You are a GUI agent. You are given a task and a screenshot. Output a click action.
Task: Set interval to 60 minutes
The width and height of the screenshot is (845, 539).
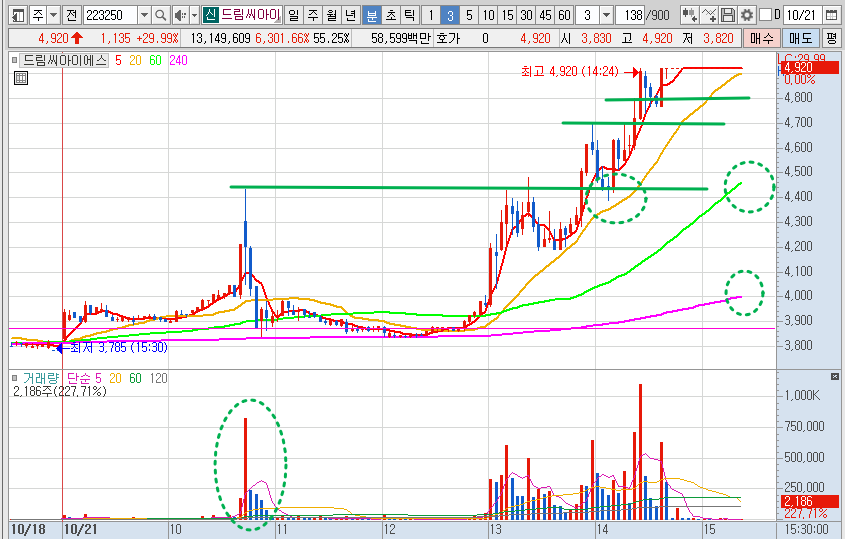tap(564, 15)
